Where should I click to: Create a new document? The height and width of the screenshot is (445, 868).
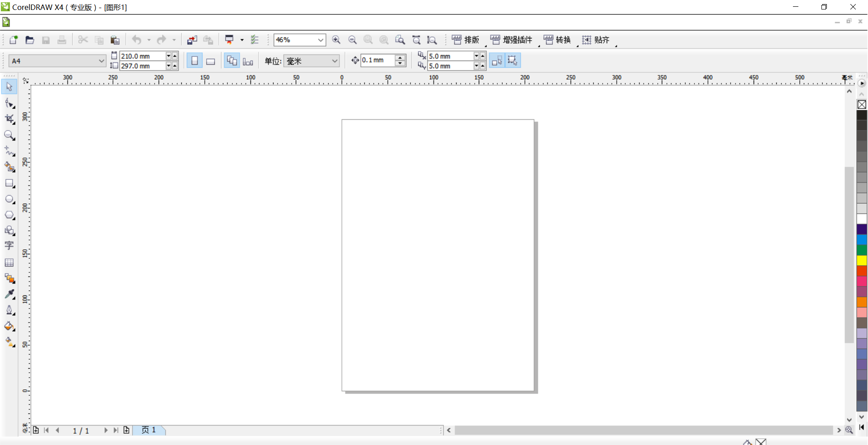14,40
